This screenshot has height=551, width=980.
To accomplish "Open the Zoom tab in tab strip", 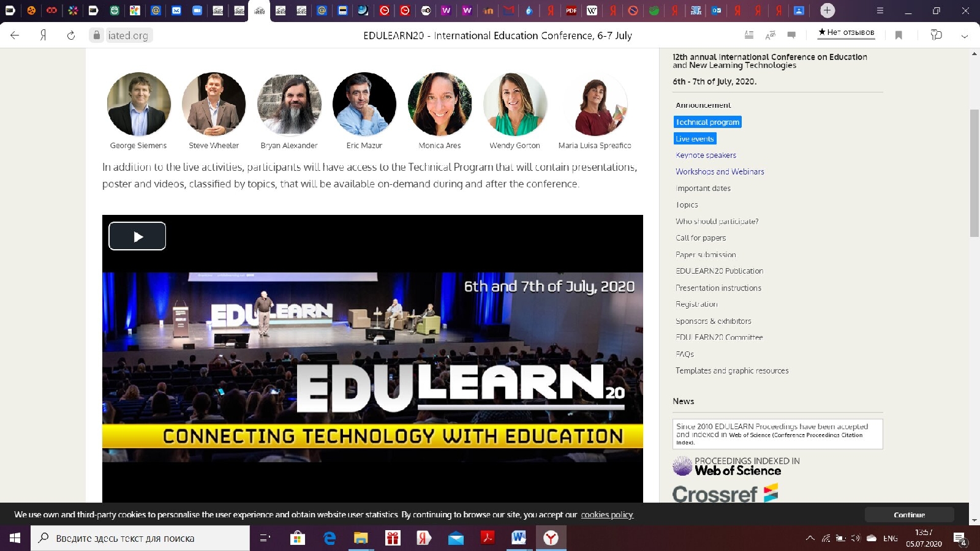I will pos(197,10).
